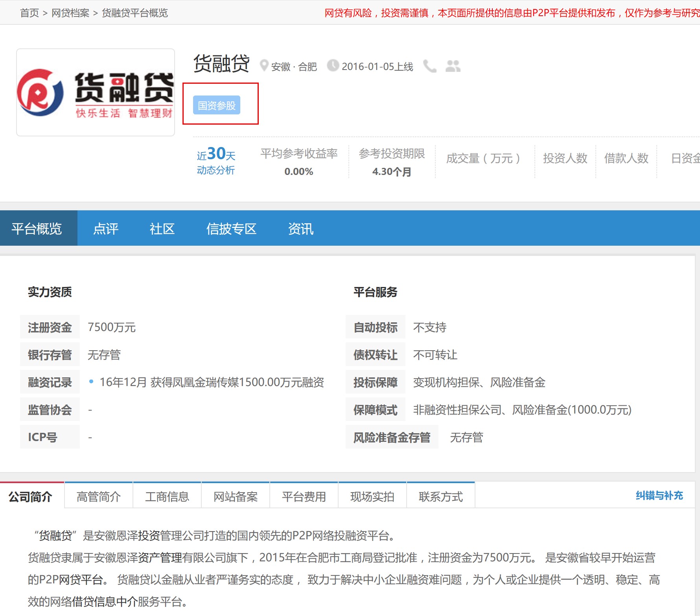Click the 平台服务 section heading
Image resolution: width=700 pixels, height=616 pixels.
376,292
